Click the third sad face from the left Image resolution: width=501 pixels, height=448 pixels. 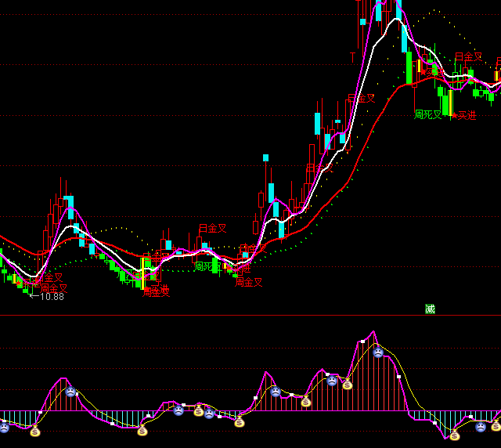[x=178, y=410]
